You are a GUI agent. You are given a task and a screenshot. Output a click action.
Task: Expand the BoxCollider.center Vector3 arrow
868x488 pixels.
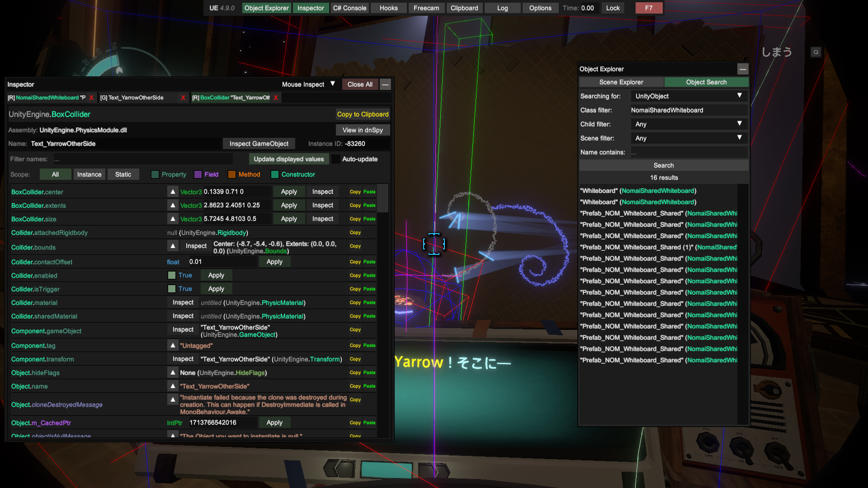(x=173, y=192)
